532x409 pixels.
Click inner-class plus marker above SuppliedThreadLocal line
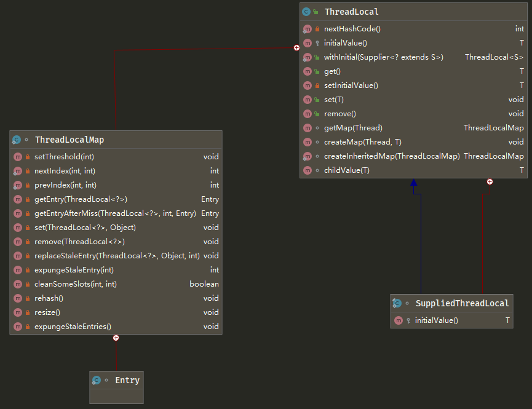point(490,182)
